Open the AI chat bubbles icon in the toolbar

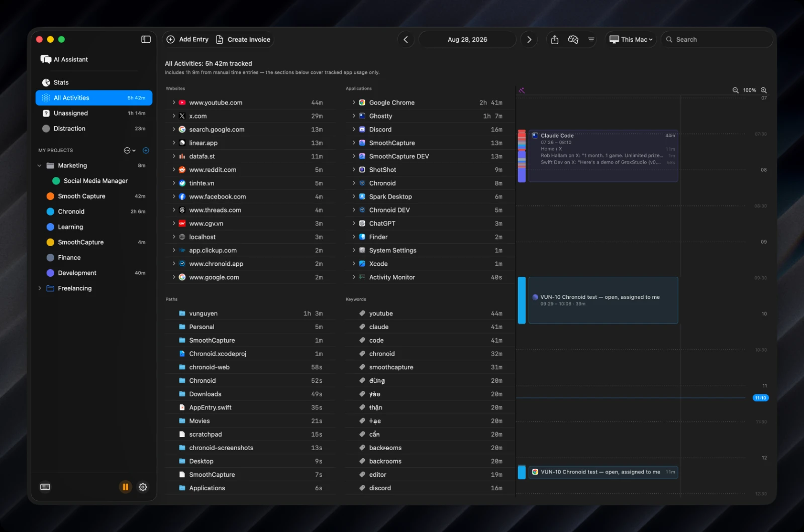[573, 39]
